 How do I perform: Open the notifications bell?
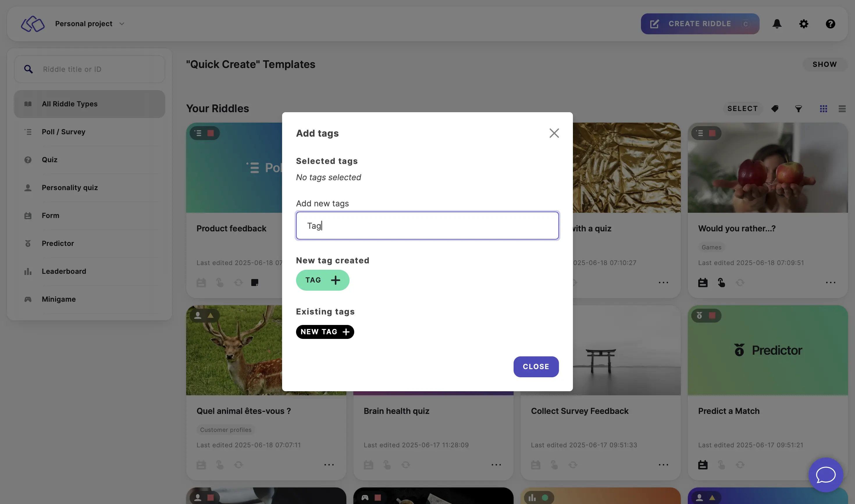point(777,24)
